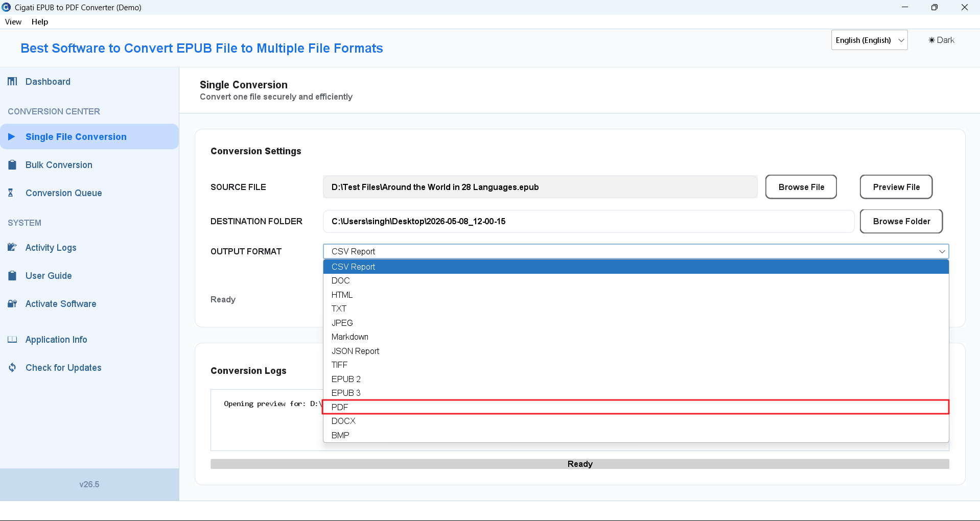Select DOCX output format

point(636,421)
